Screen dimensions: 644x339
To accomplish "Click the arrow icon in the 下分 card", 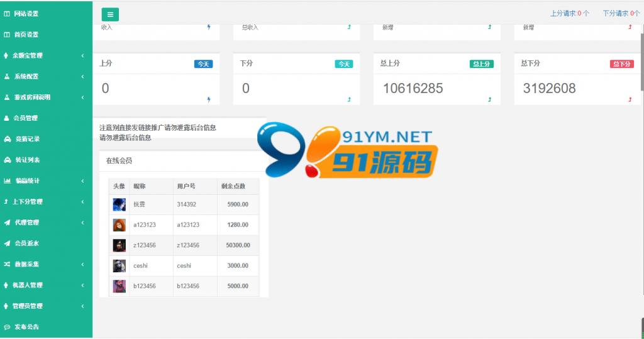I will coord(349,99).
